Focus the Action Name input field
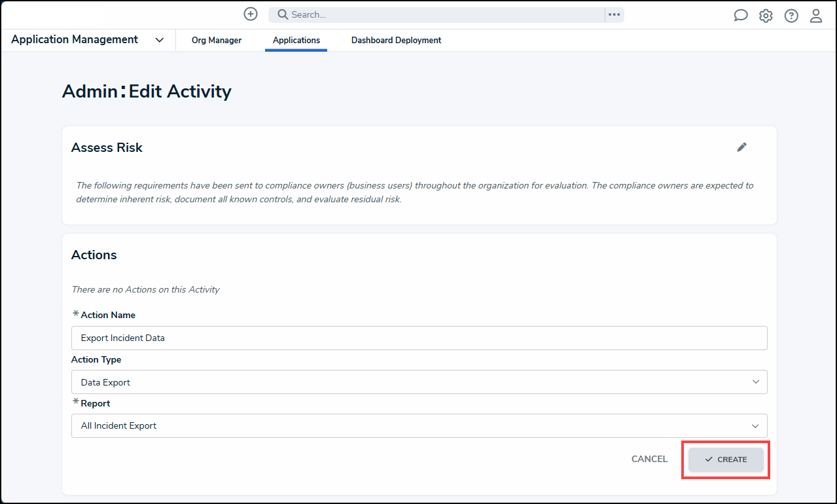Image resolution: width=837 pixels, height=504 pixels. [419, 338]
